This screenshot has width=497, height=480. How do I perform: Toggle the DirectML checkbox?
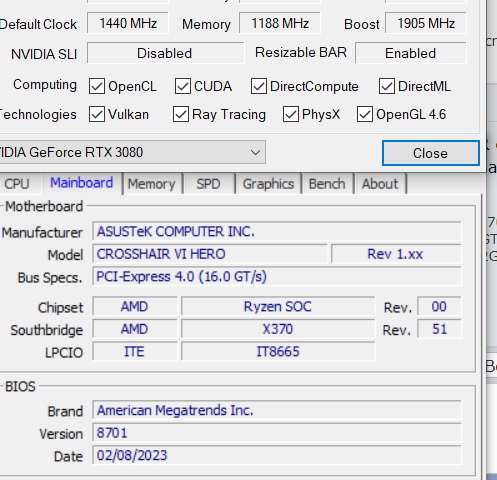[x=387, y=86]
